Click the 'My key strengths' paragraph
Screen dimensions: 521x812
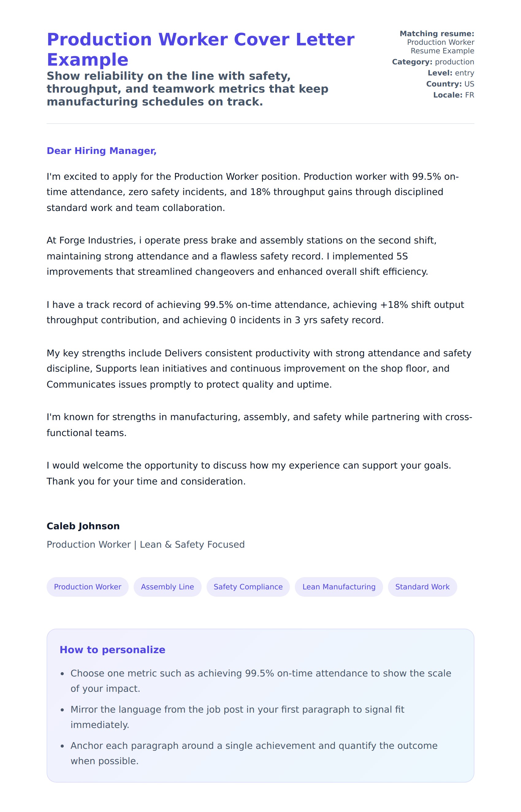coord(259,369)
